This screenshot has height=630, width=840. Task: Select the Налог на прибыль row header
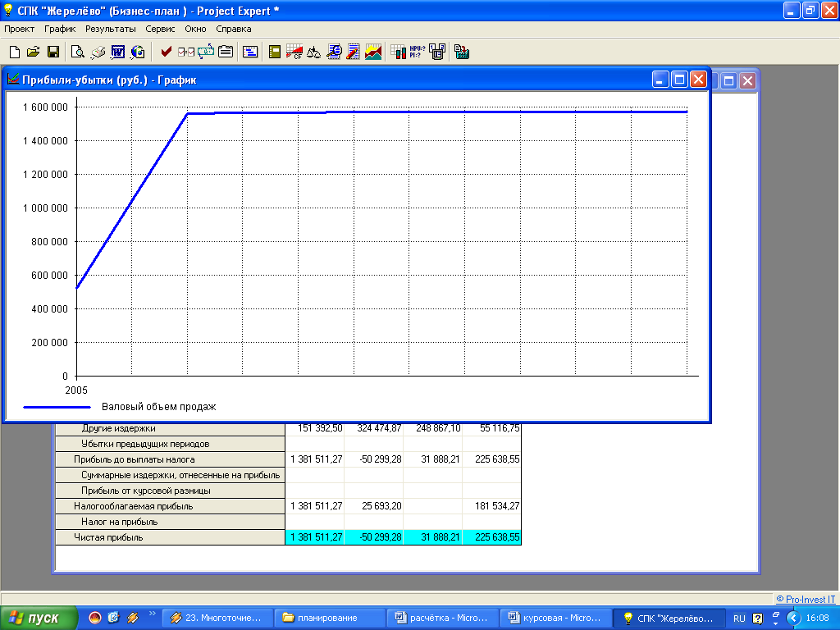(x=171, y=522)
